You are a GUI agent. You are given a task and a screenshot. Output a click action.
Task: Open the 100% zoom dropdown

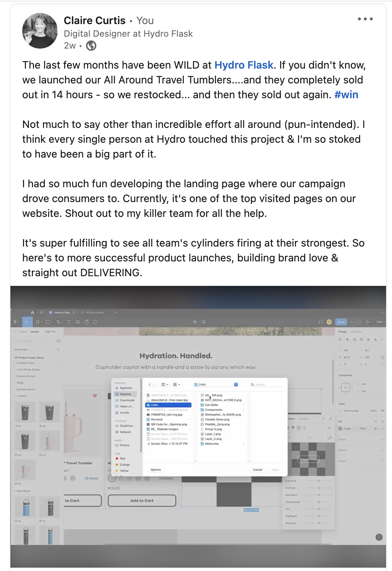pos(381,322)
